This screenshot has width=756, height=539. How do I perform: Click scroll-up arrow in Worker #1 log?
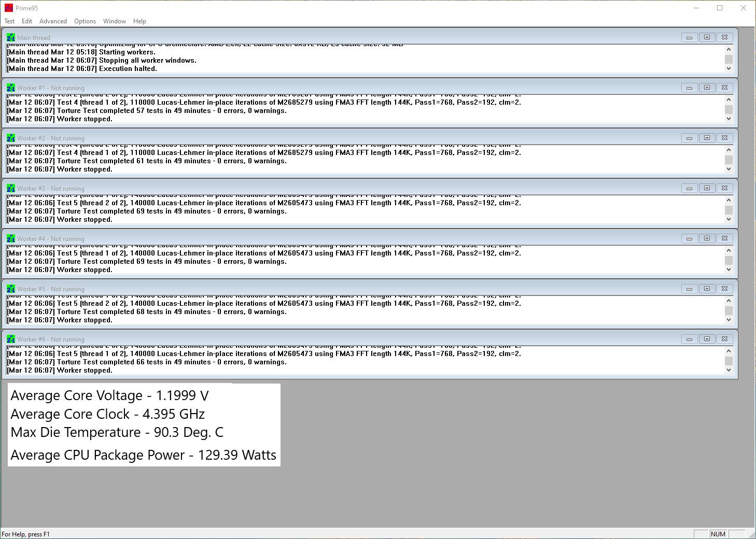pos(729,100)
